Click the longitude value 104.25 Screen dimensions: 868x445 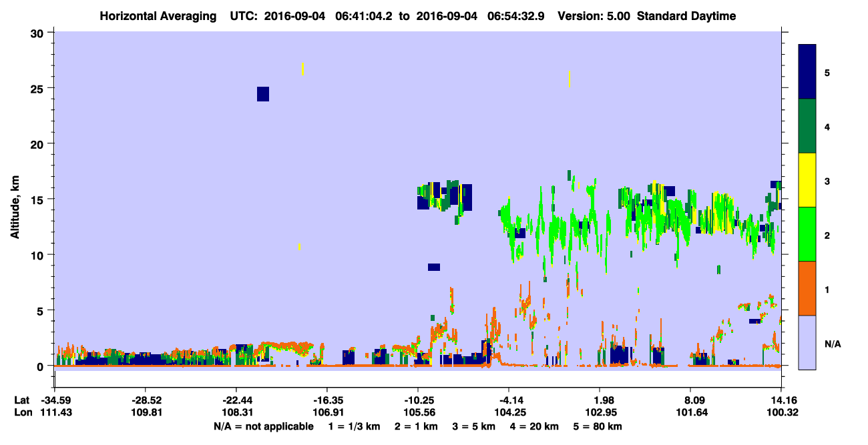click(509, 412)
